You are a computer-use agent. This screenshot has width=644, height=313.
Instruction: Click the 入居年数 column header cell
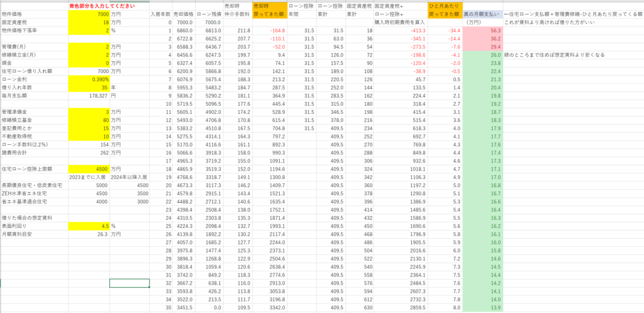pos(160,13)
